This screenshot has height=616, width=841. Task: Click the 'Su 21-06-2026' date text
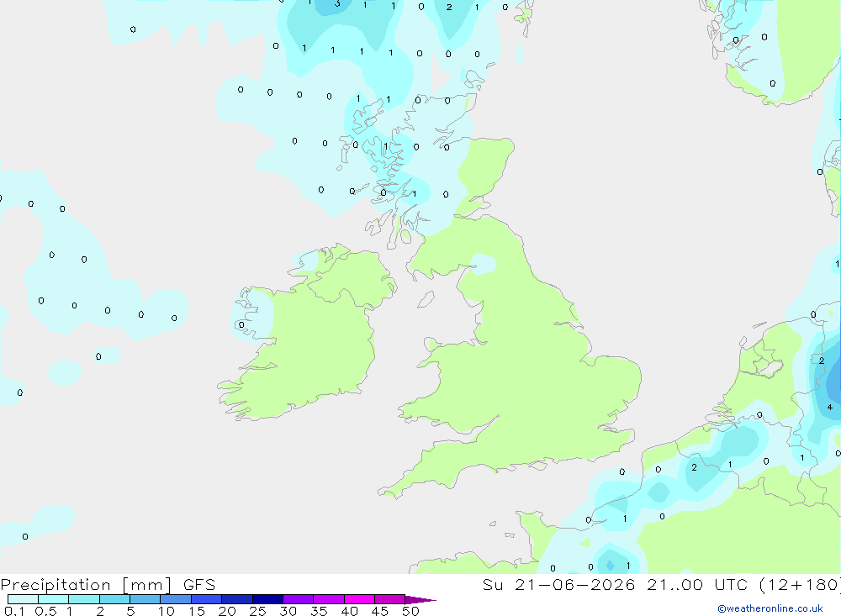558,585
